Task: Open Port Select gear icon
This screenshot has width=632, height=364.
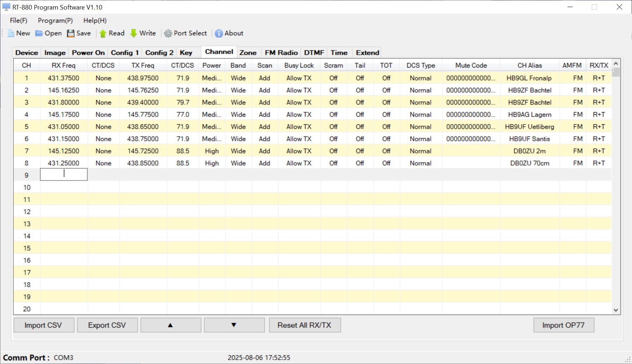Action: (168, 33)
